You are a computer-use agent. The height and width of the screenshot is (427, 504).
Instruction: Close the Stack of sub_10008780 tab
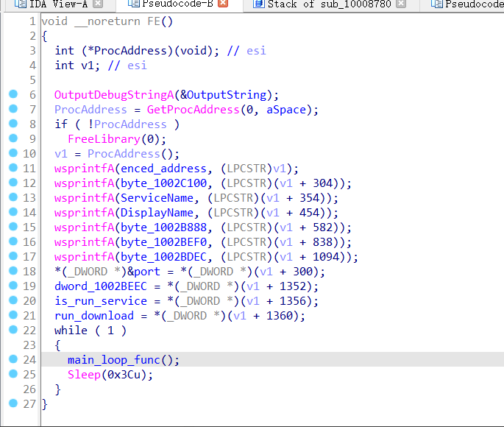click(x=400, y=5)
